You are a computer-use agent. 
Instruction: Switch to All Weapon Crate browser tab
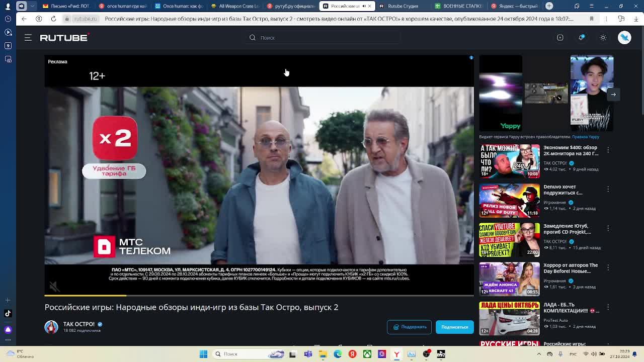click(x=235, y=6)
